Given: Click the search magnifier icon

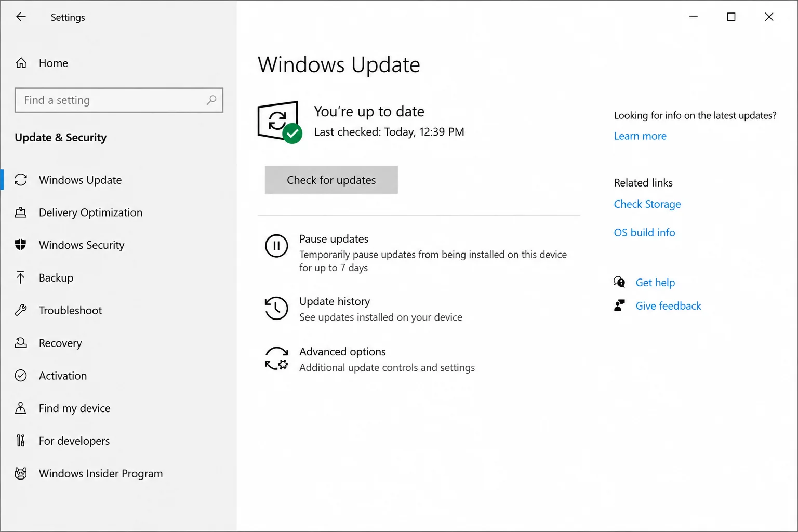Looking at the screenshot, I should coord(211,100).
